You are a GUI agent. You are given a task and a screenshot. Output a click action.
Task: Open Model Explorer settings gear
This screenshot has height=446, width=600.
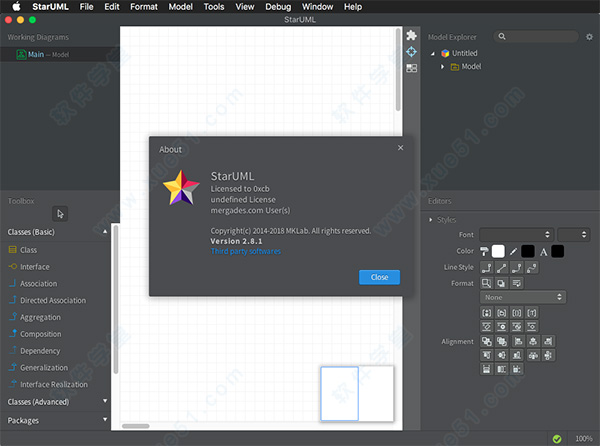point(589,37)
